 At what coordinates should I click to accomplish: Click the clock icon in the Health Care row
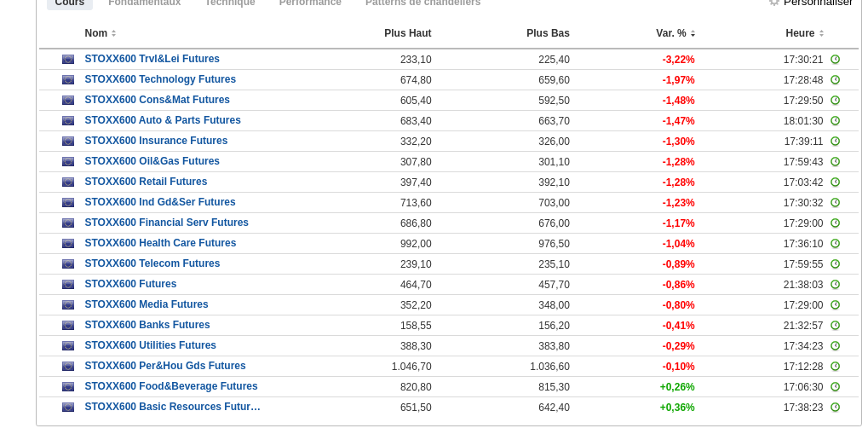(x=835, y=244)
